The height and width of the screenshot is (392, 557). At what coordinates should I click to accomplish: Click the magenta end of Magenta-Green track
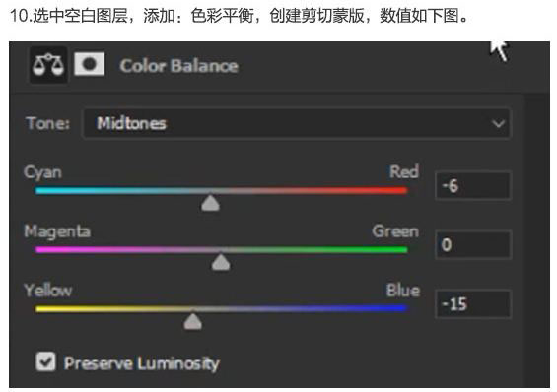coord(43,250)
